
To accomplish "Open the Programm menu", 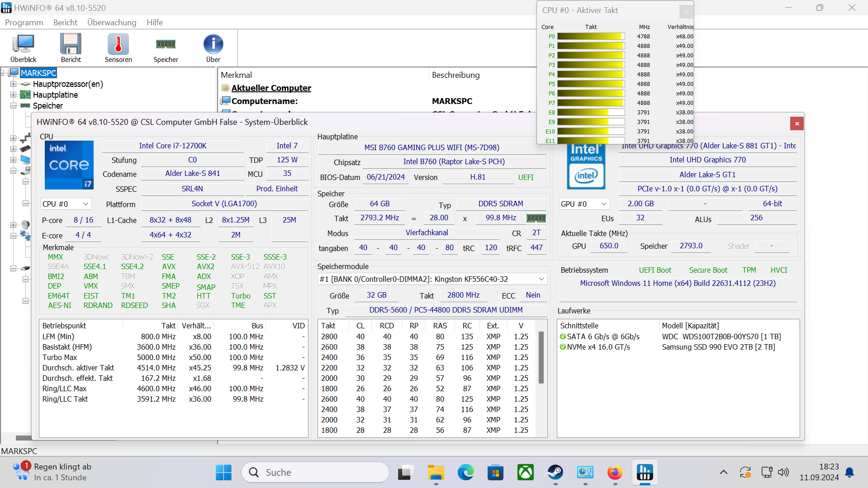I will point(24,22).
